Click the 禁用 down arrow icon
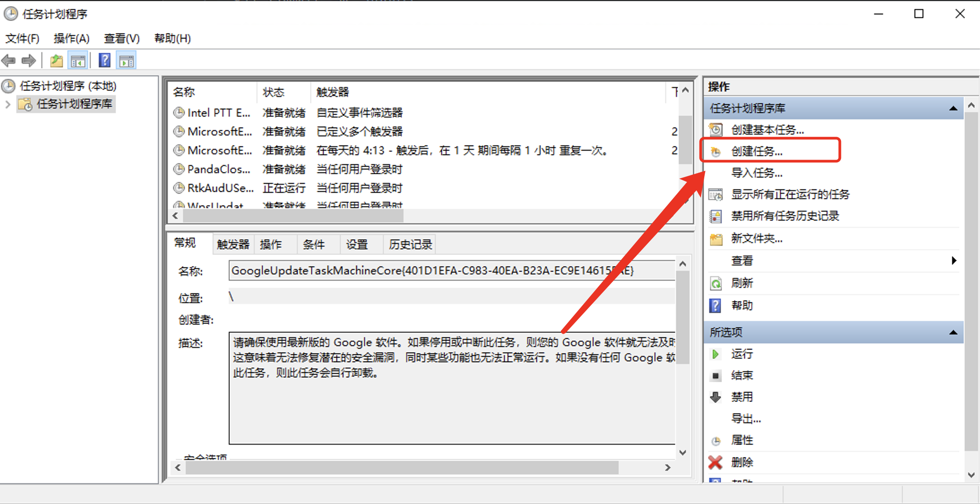 pos(715,397)
